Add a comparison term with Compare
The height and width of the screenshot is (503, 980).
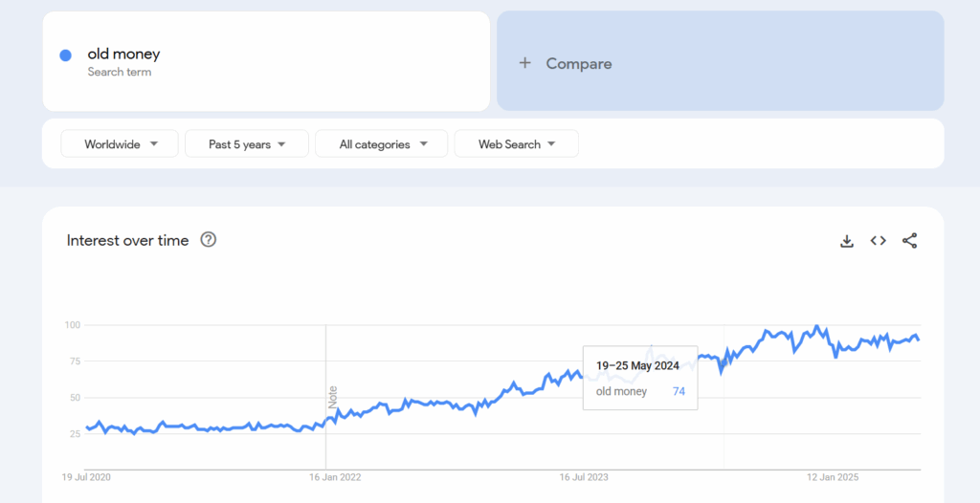720,60
